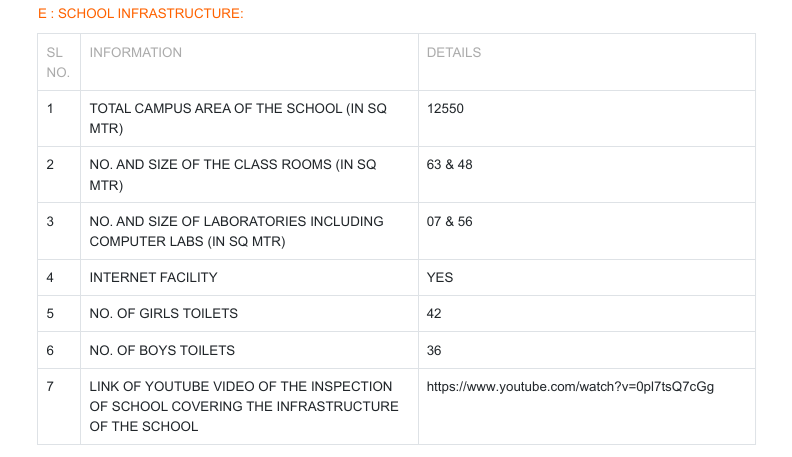Click serial number 7 cell
The image size is (792, 457).
(x=50, y=386)
